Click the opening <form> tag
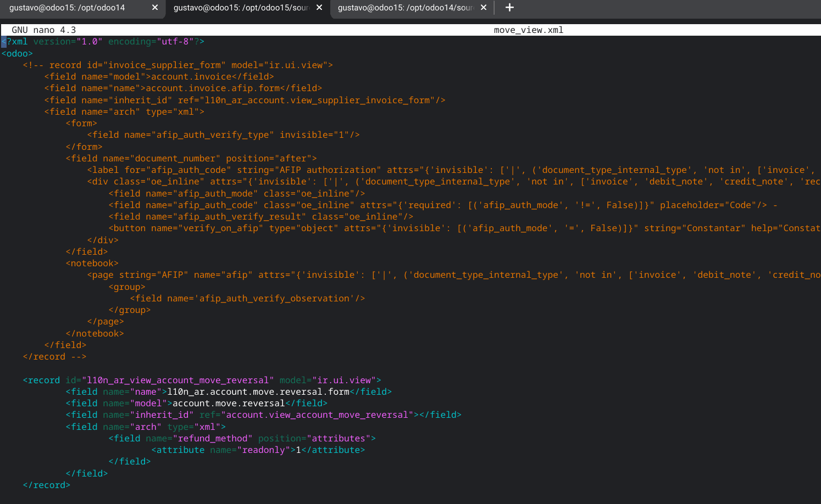This screenshot has width=821, height=504. coord(81,124)
